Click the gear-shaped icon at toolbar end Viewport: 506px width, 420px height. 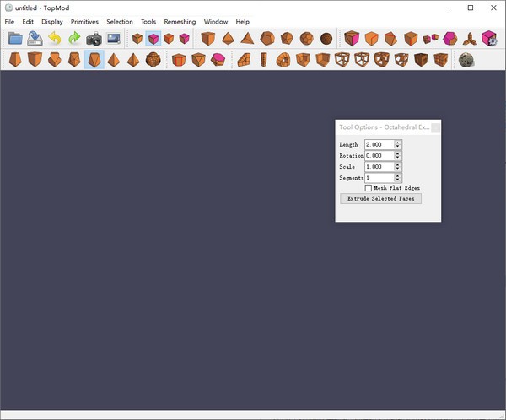(490, 39)
